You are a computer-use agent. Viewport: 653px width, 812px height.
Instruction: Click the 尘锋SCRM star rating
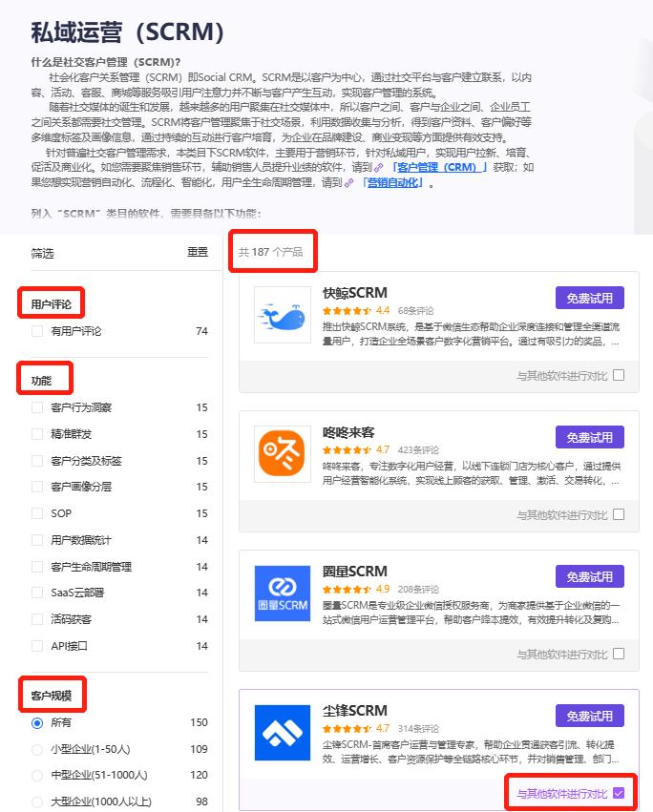pyautogui.click(x=347, y=729)
